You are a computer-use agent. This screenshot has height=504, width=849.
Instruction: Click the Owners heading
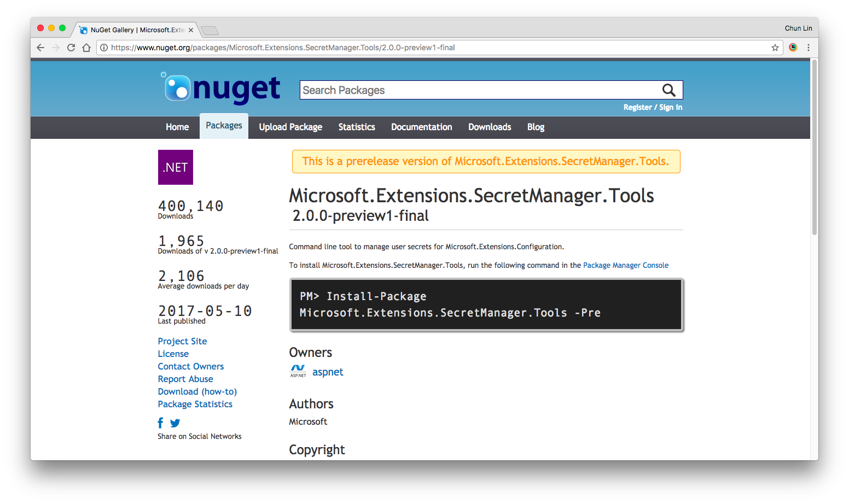(310, 353)
